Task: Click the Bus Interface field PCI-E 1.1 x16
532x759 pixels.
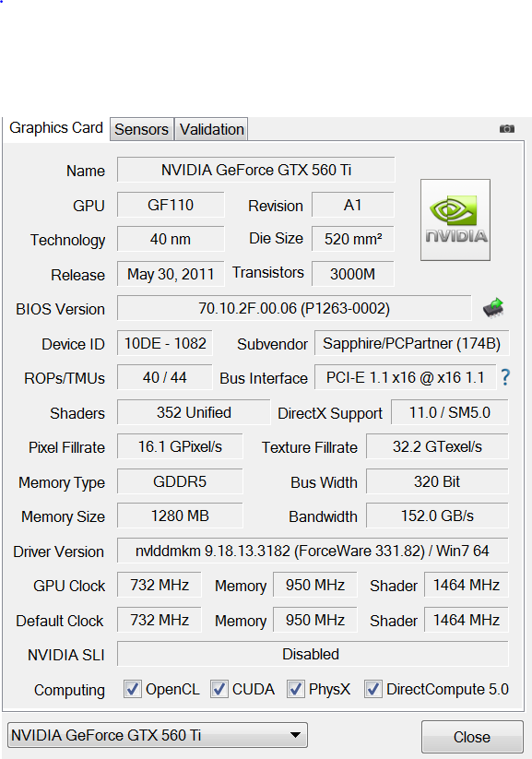Action: (x=405, y=377)
